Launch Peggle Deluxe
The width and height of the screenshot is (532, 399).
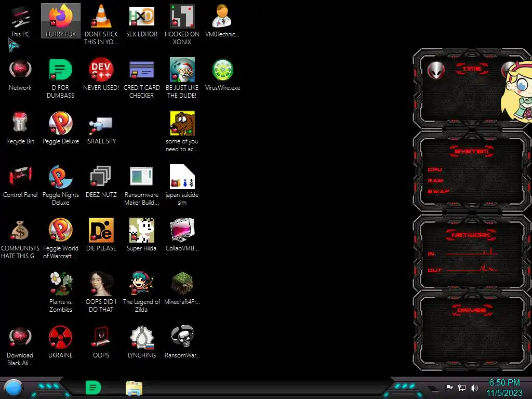tap(61, 128)
